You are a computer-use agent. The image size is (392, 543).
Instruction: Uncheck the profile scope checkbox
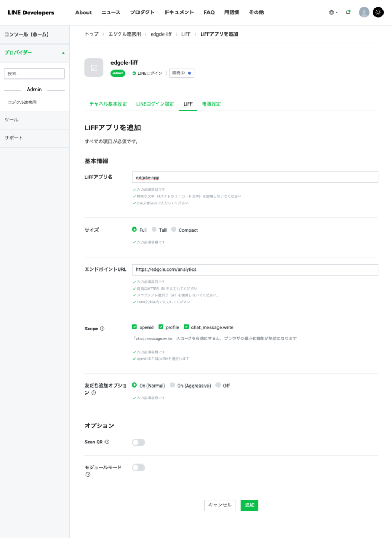(x=161, y=327)
